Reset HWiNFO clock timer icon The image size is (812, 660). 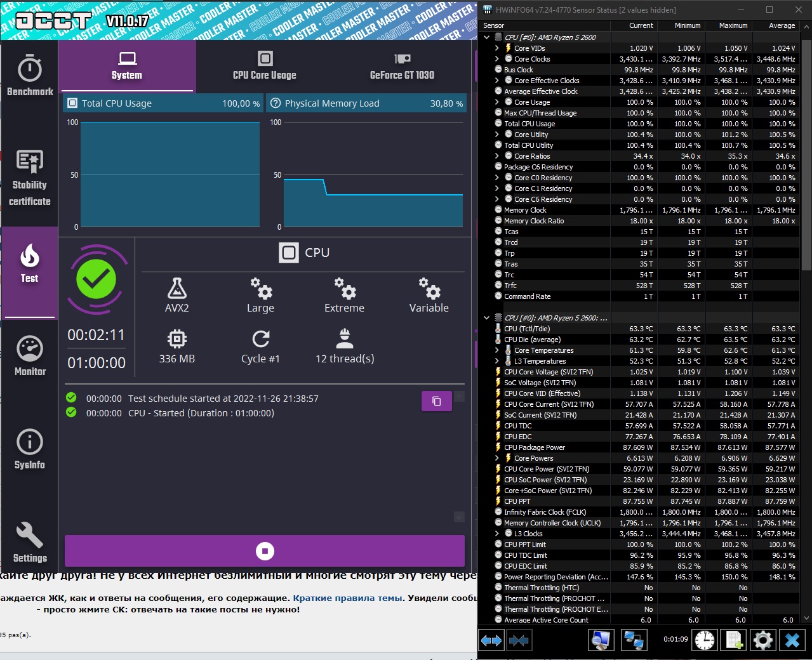pyautogui.click(x=705, y=640)
